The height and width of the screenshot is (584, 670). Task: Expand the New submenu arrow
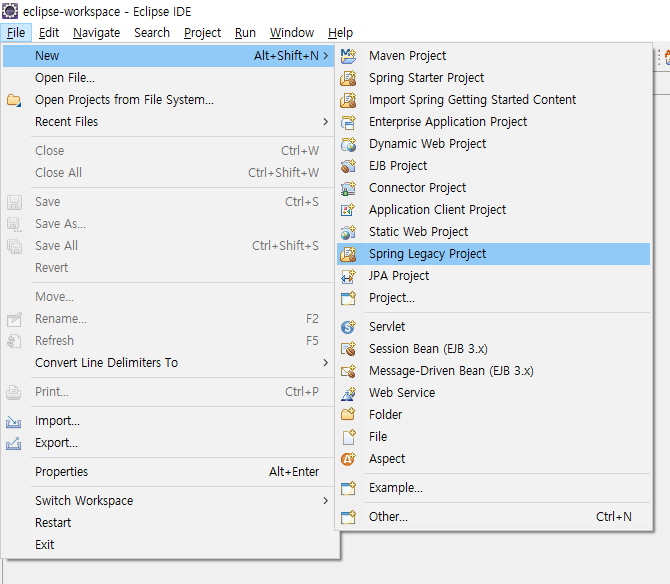coord(326,56)
